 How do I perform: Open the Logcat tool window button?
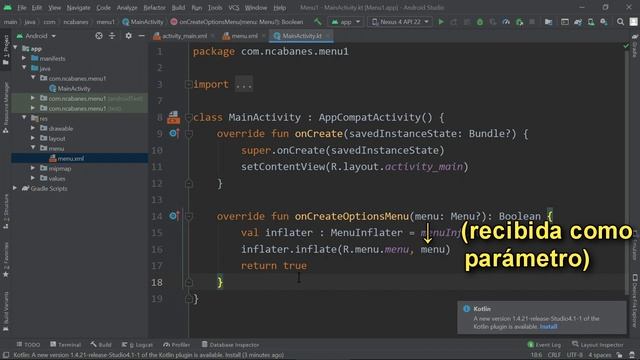click(138, 345)
